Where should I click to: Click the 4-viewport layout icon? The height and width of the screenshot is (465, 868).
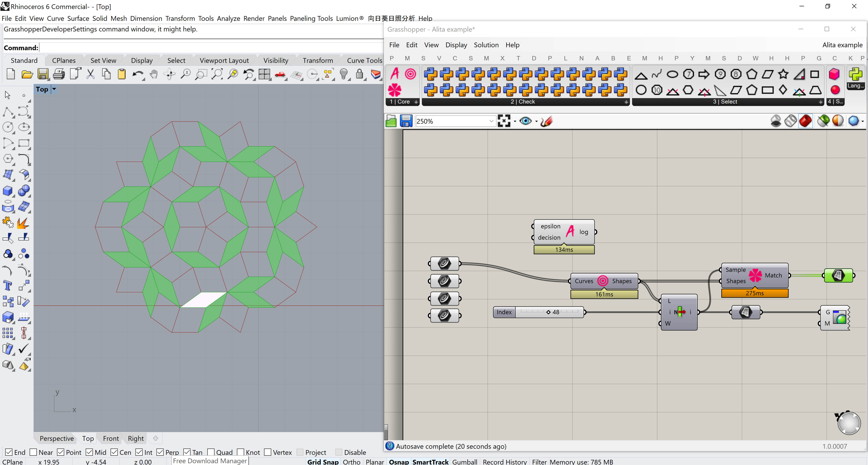click(x=264, y=74)
